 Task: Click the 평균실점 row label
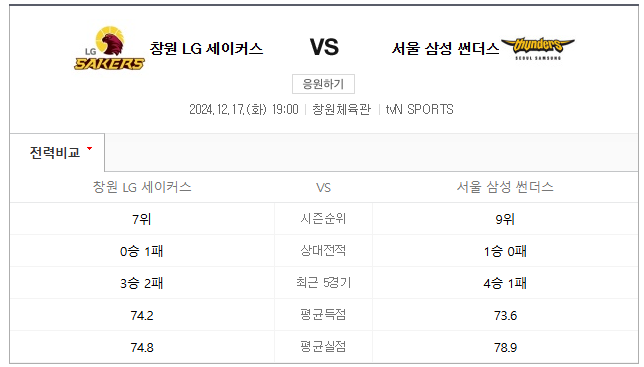[x=323, y=347]
